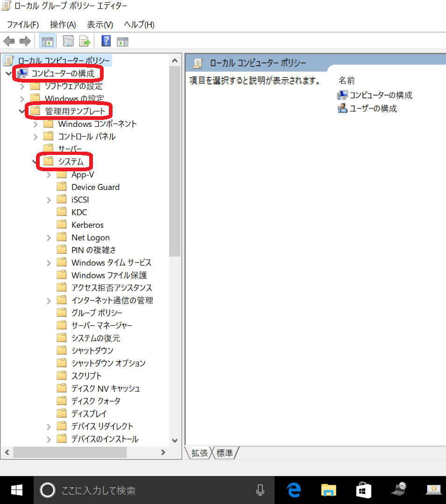This screenshot has width=446, height=504.
Task: Click the tree scroll down arrow
Action: coord(175,441)
